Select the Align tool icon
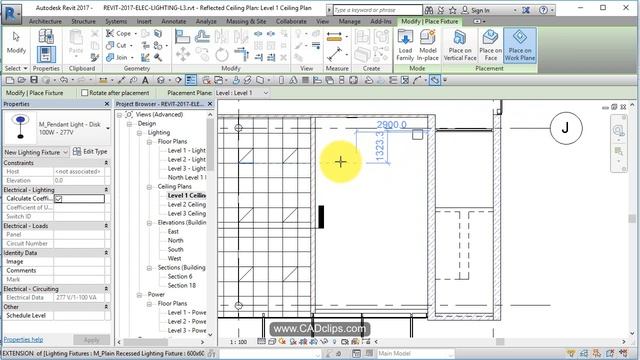 182,37
